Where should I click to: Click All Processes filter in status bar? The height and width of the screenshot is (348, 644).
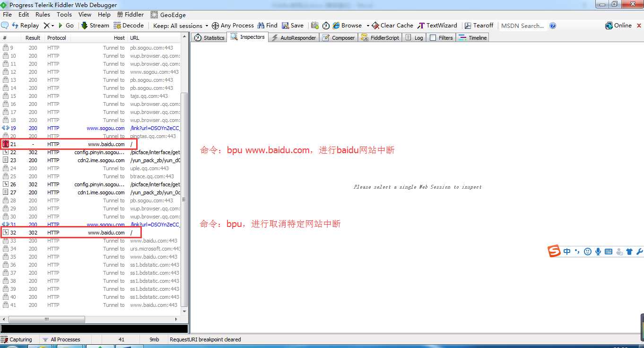coord(61,339)
